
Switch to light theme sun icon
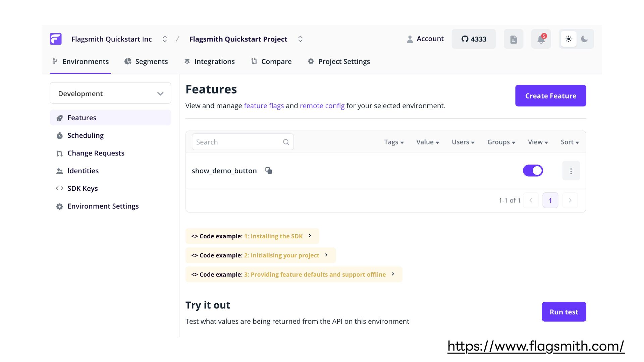569,39
